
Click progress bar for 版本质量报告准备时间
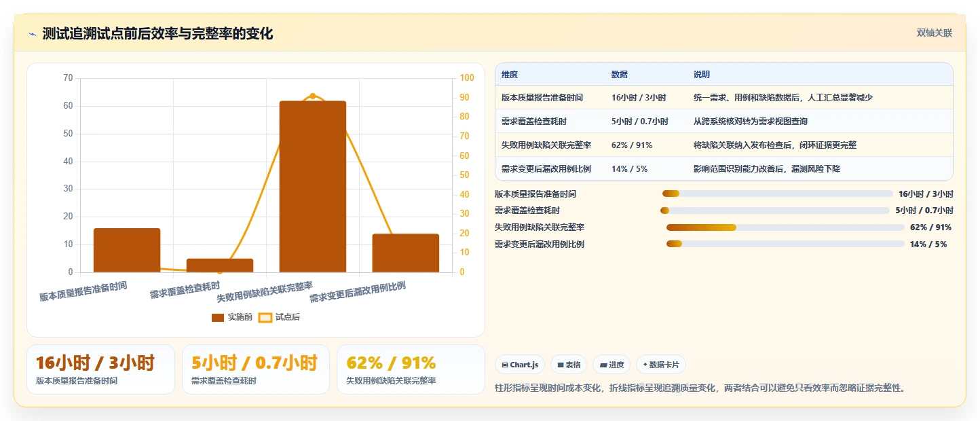[x=777, y=194]
